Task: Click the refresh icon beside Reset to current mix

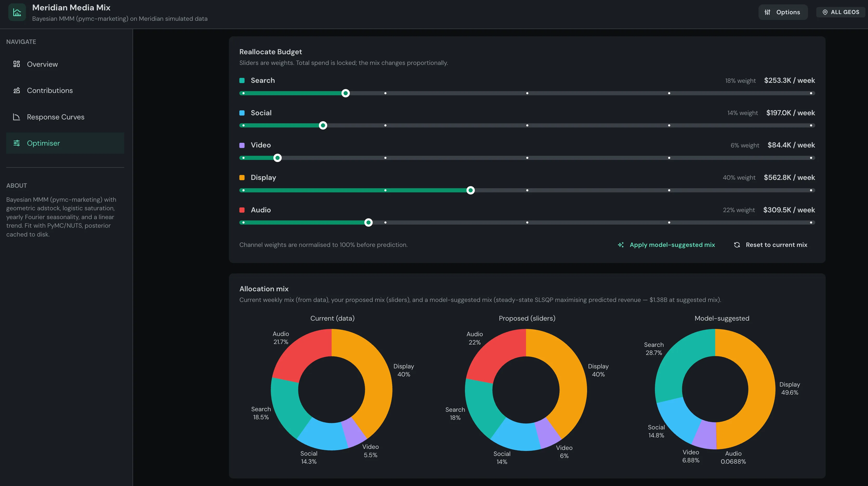Action: pos(737,245)
